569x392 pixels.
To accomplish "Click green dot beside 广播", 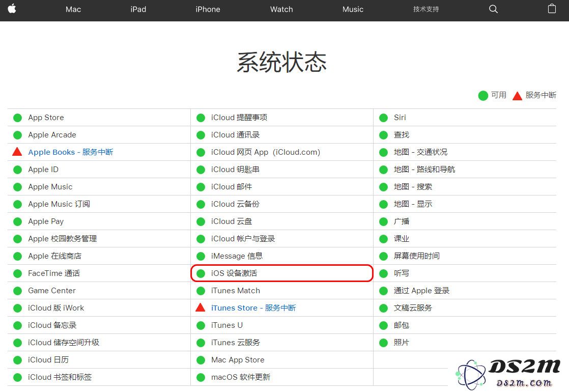I will [x=384, y=221].
